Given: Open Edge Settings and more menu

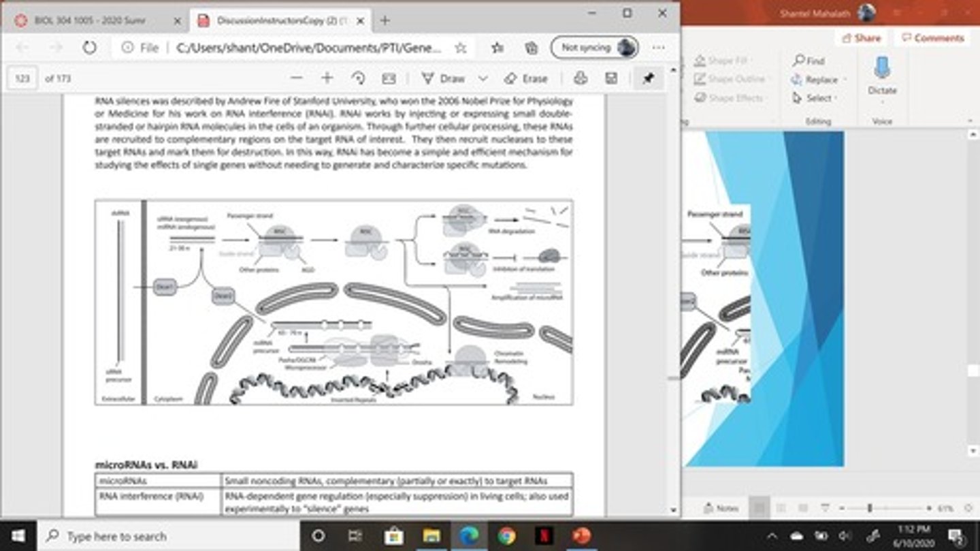Looking at the screenshot, I should point(658,48).
